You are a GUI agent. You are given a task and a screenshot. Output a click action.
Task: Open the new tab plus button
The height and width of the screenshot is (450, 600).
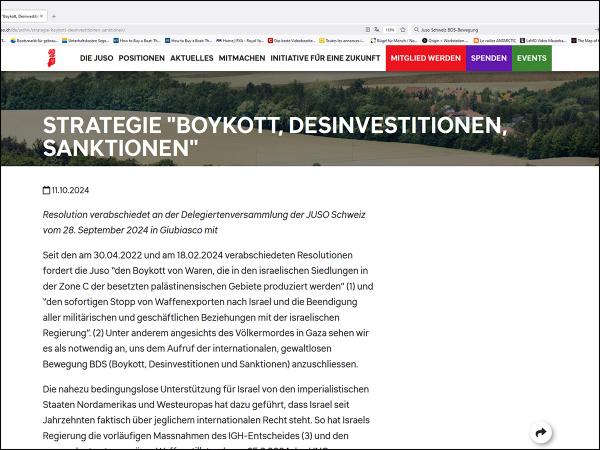(53, 17)
